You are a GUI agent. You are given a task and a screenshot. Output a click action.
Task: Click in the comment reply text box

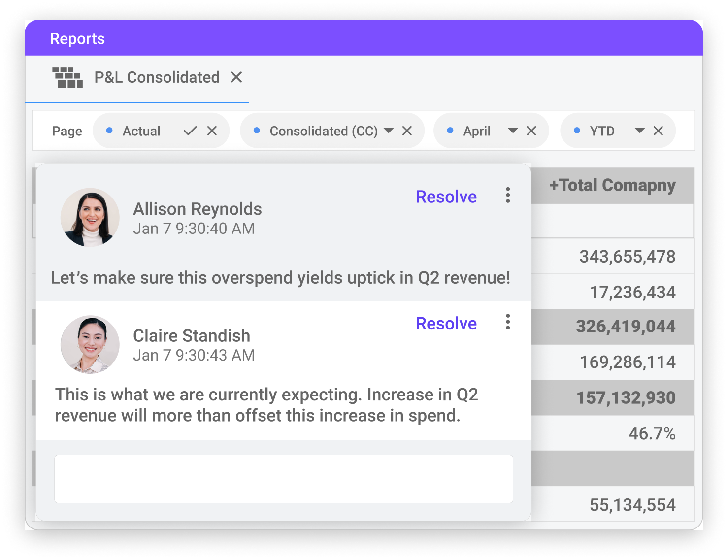tap(283, 479)
